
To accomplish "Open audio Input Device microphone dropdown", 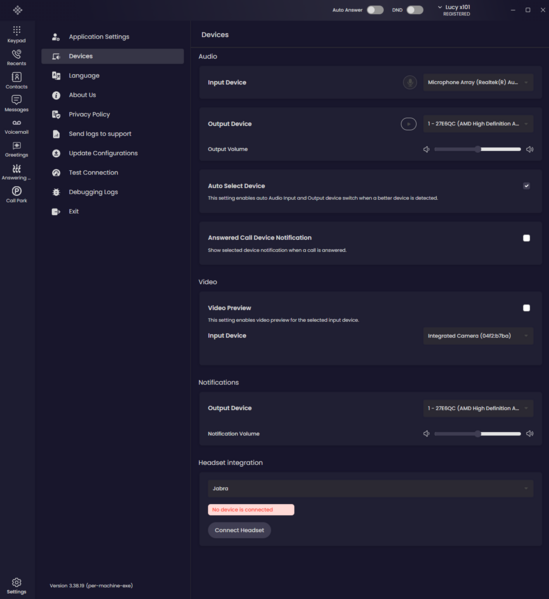I will click(478, 82).
